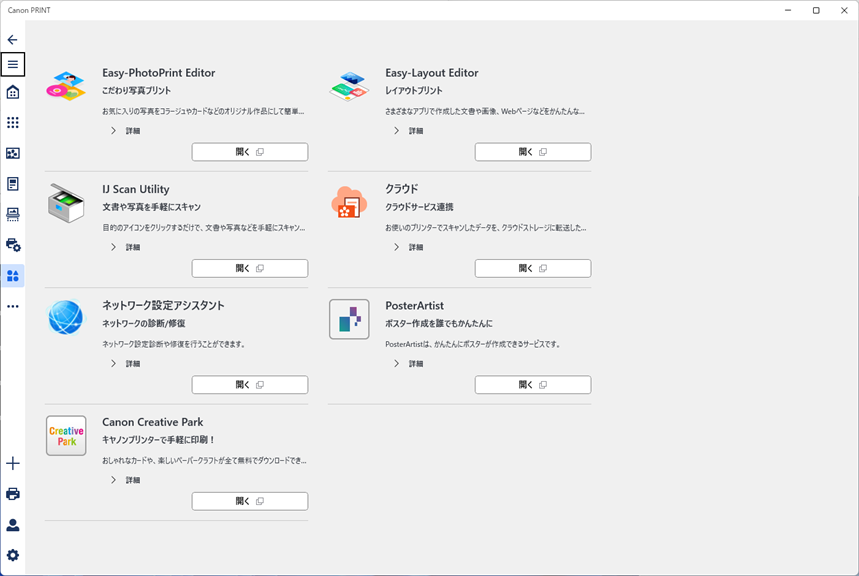Open the user account icon
Screen dimensions: 859x576
13,525
